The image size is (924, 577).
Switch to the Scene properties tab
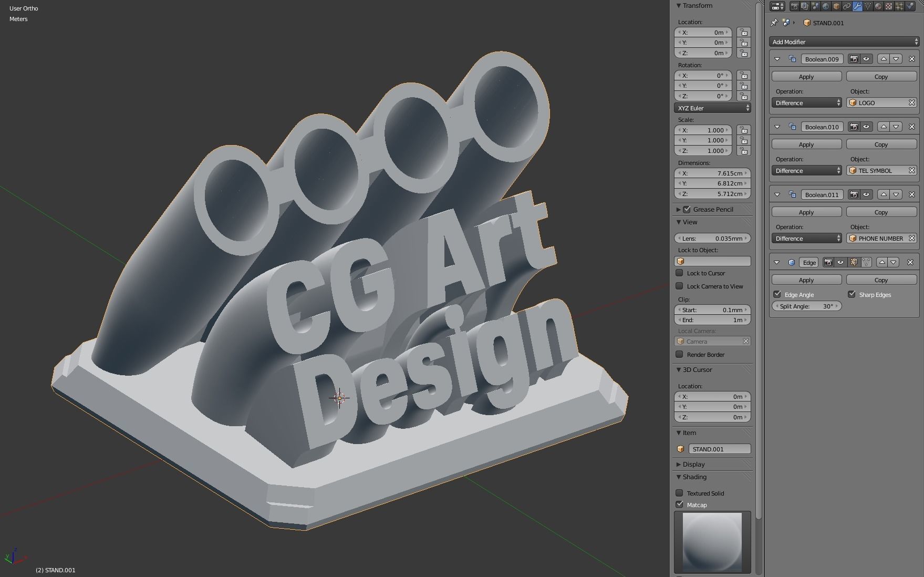click(x=815, y=6)
